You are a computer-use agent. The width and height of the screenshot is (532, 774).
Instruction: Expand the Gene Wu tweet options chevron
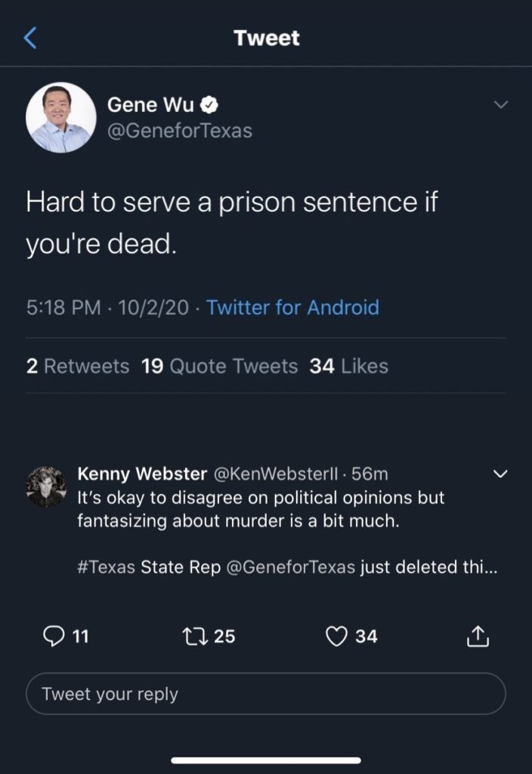(500, 104)
